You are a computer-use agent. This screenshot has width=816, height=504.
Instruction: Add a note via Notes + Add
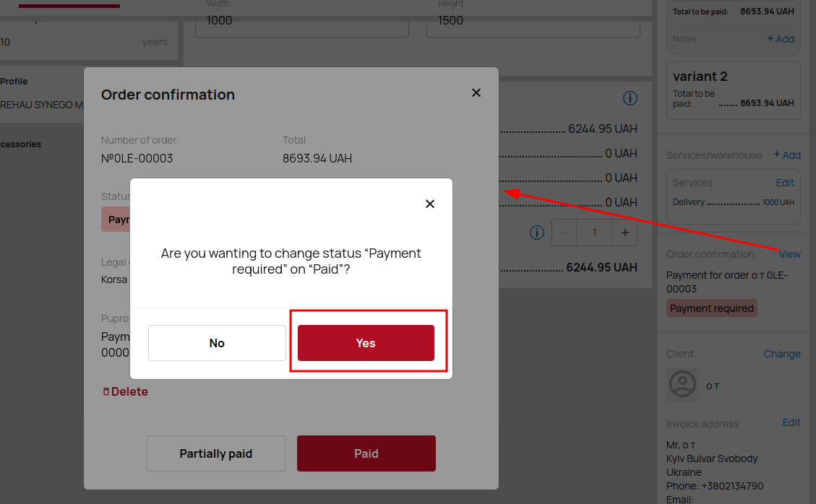coord(781,39)
